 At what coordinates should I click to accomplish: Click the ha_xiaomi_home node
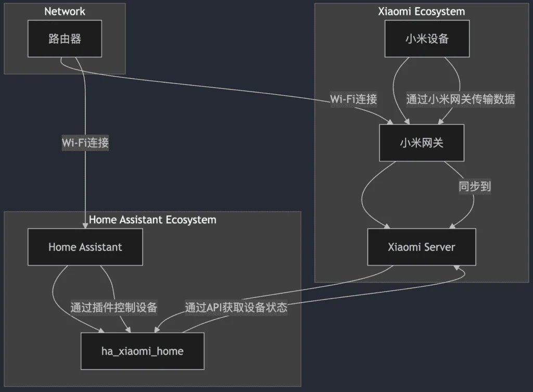[143, 351]
